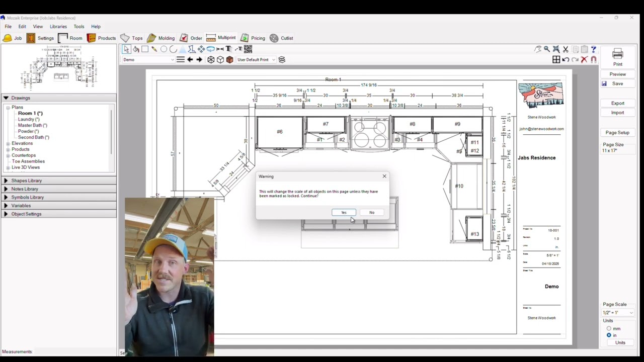Click the Export button
The height and width of the screenshot is (362, 644).
618,104
